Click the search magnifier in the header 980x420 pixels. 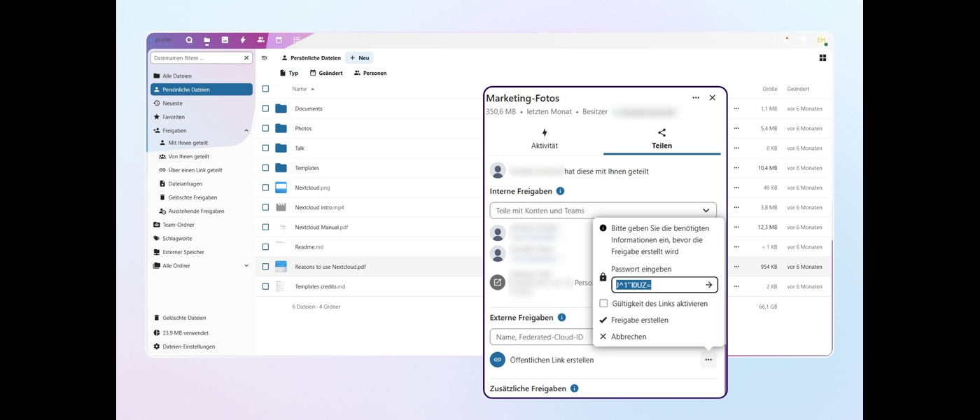188,40
